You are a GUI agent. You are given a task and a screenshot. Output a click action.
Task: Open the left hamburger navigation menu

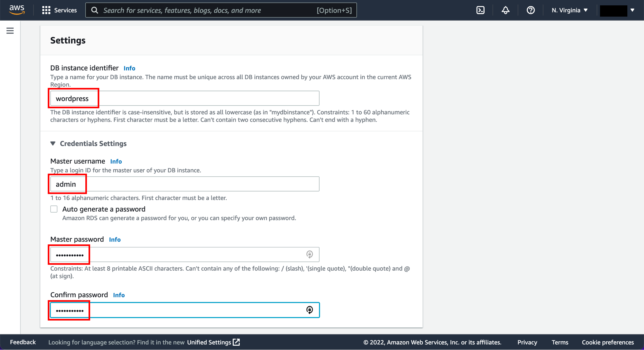[x=10, y=31]
